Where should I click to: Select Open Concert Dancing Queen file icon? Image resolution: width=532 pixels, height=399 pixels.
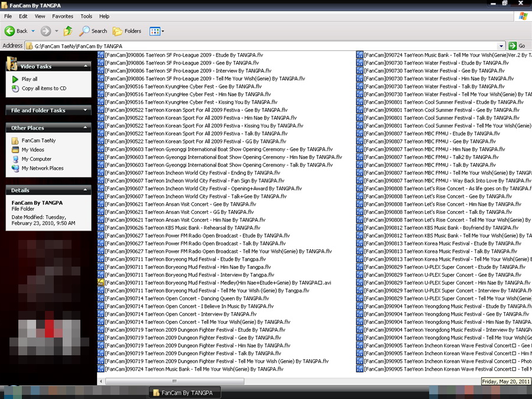100,299
